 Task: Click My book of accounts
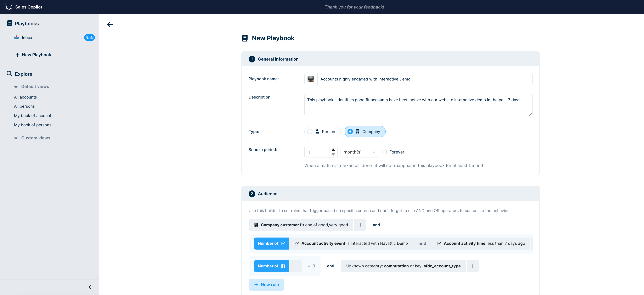(x=33, y=116)
